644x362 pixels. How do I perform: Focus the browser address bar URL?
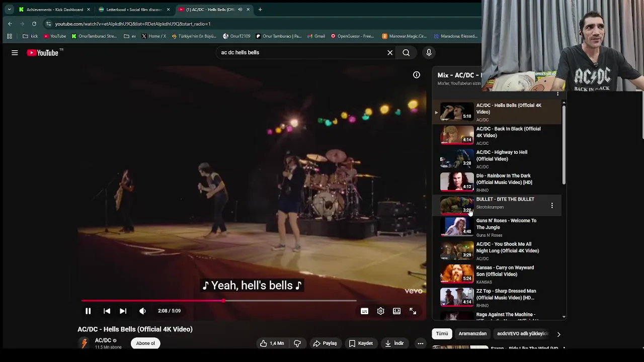pos(133,24)
